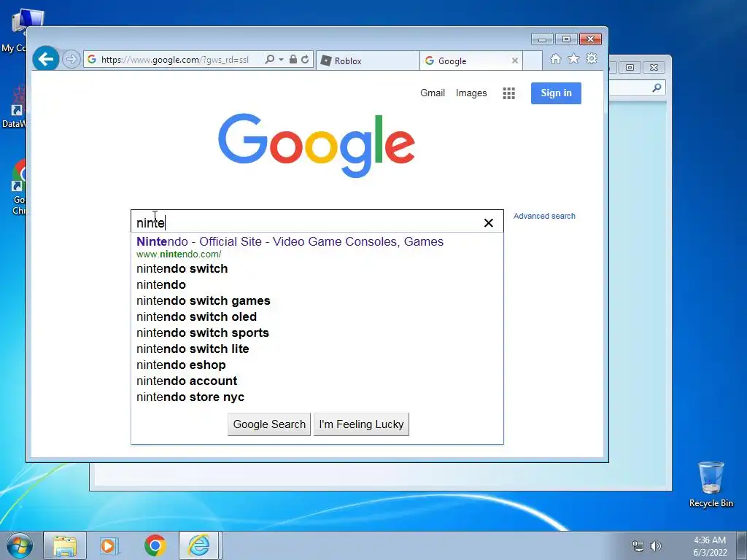Switch to the Roblox tab
This screenshot has height=560, width=747.
[368, 61]
